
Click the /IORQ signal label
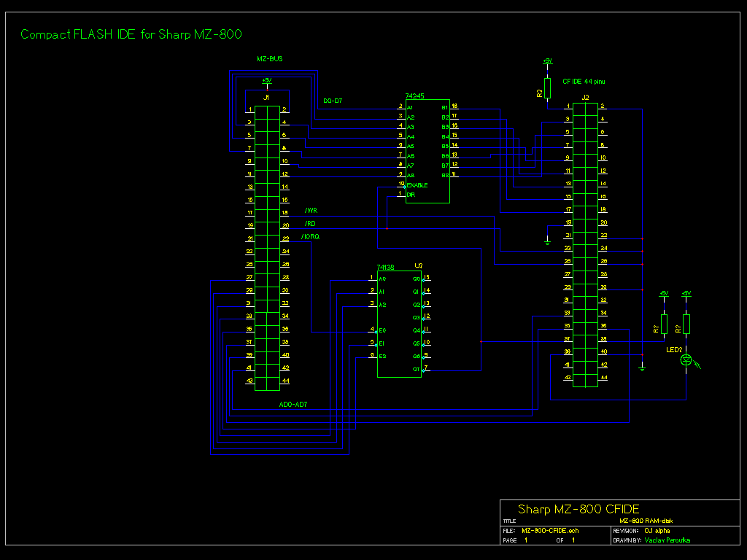[x=310, y=237]
